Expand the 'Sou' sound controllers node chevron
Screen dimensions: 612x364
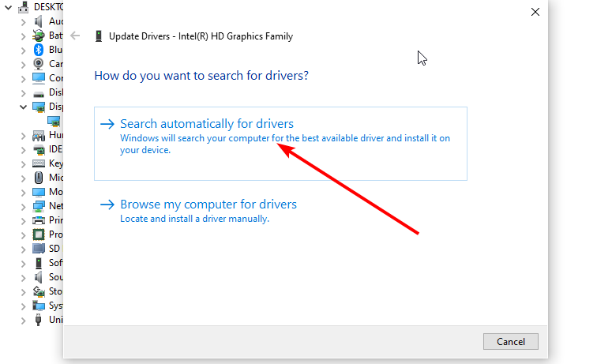[x=23, y=278]
